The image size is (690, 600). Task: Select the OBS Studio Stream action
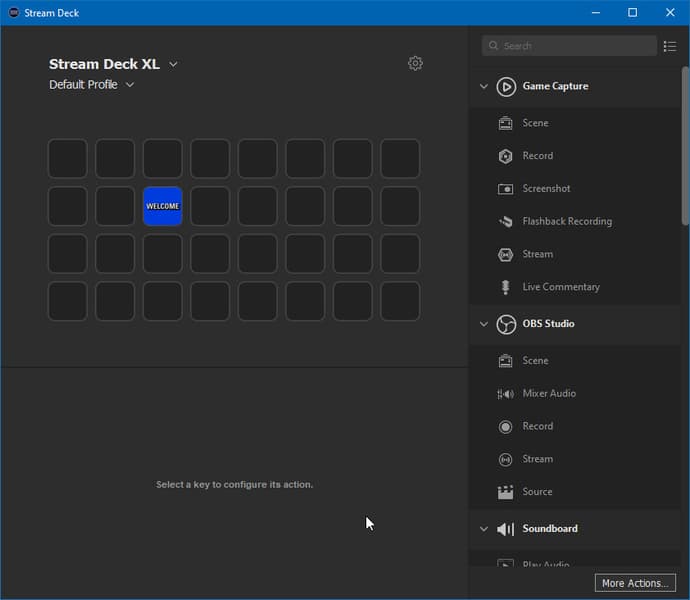coord(537,459)
